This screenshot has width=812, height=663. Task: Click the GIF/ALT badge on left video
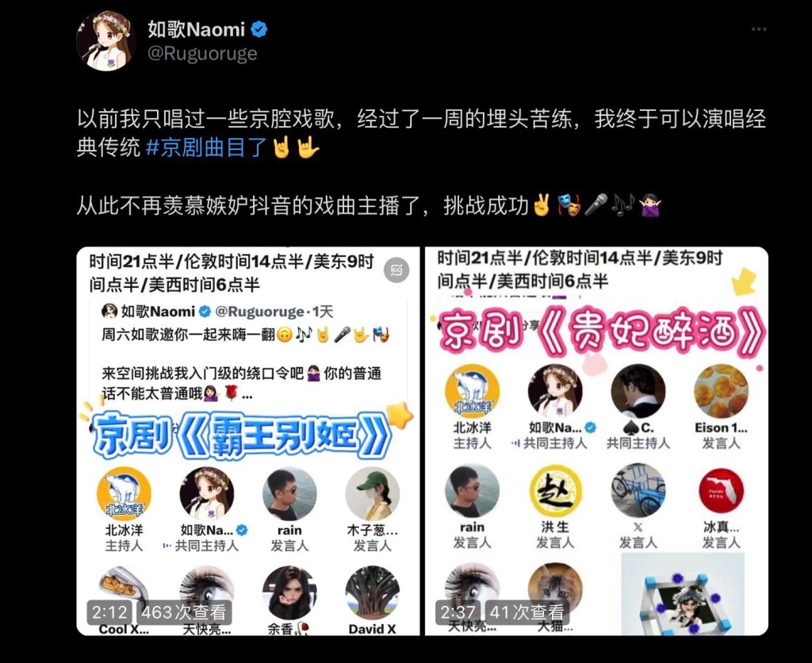click(x=396, y=270)
